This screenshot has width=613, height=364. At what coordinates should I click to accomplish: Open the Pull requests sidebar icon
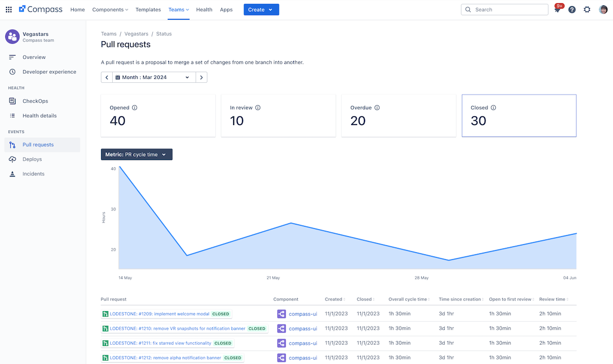point(12,144)
